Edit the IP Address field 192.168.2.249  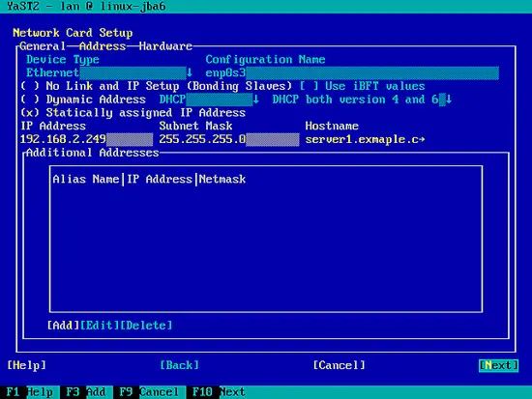click(x=86, y=139)
